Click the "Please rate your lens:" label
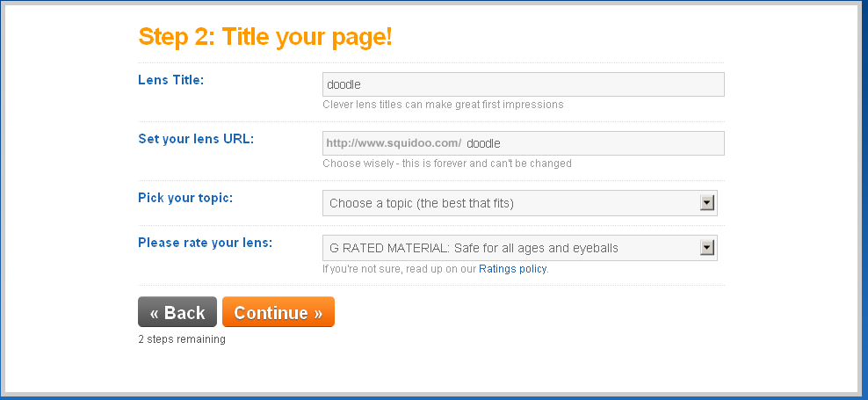Viewport: 868px width, 400px height. [205, 242]
